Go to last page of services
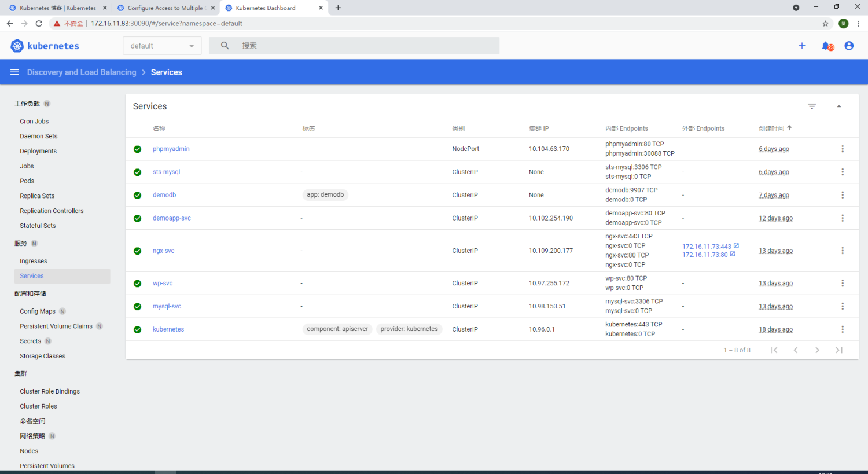The image size is (868, 474). 839,350
